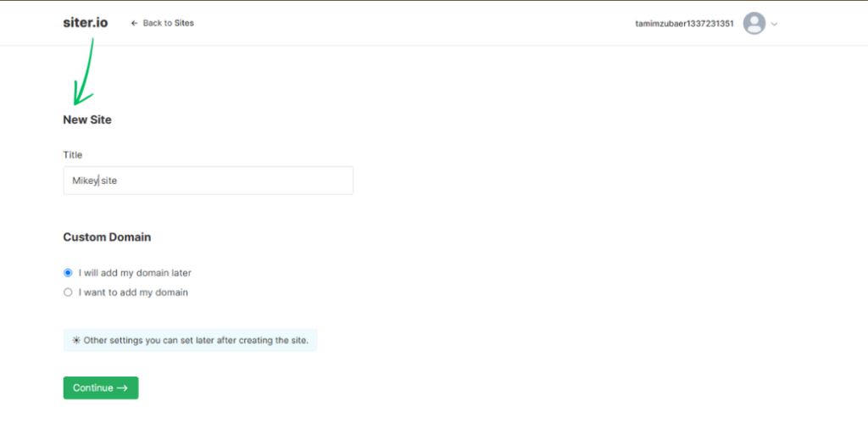Select the "I will add my domain later" radio button

coord(68,273)
